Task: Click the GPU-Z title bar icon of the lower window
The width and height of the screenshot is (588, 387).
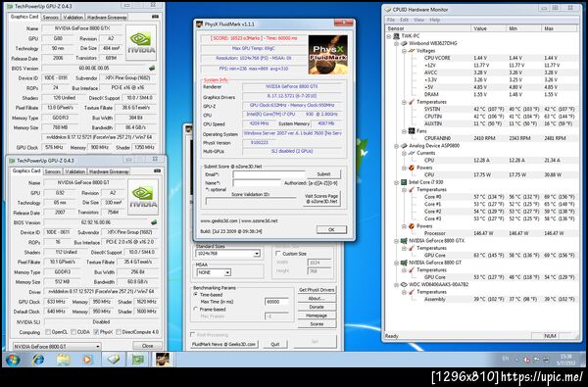Action: click(12, 161)
